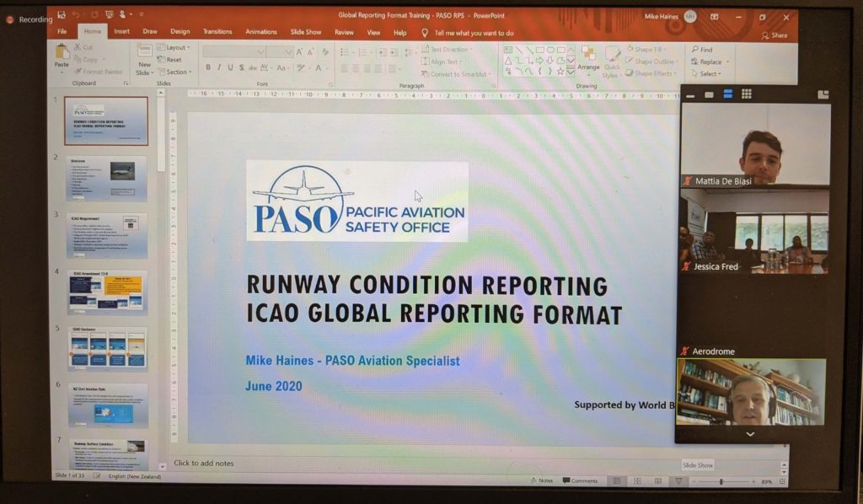The height and width of the screenshot is (504, 863).
Task: Toggle the Notes pane
Action: (x=542, y=480)
